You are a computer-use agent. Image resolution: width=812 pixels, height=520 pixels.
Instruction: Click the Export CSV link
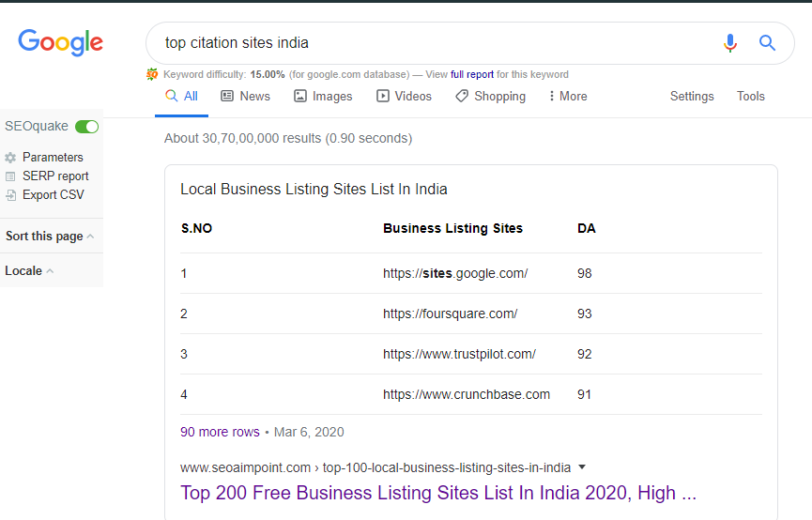pos(54,195)
